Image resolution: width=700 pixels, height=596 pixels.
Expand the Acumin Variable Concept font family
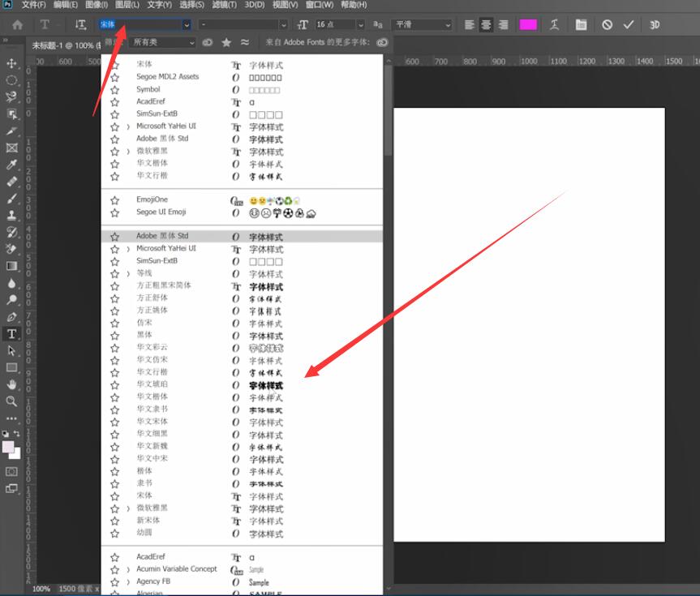tap(128, 570)
